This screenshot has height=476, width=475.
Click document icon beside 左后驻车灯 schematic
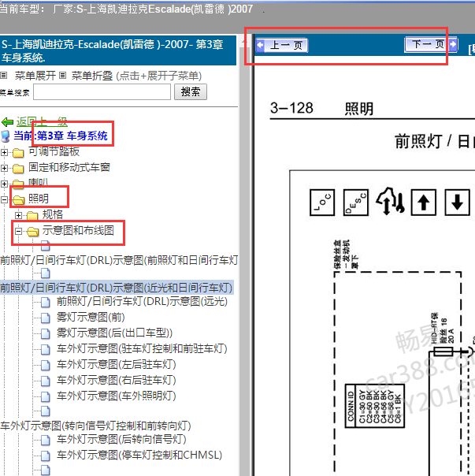tap(46, 366)
